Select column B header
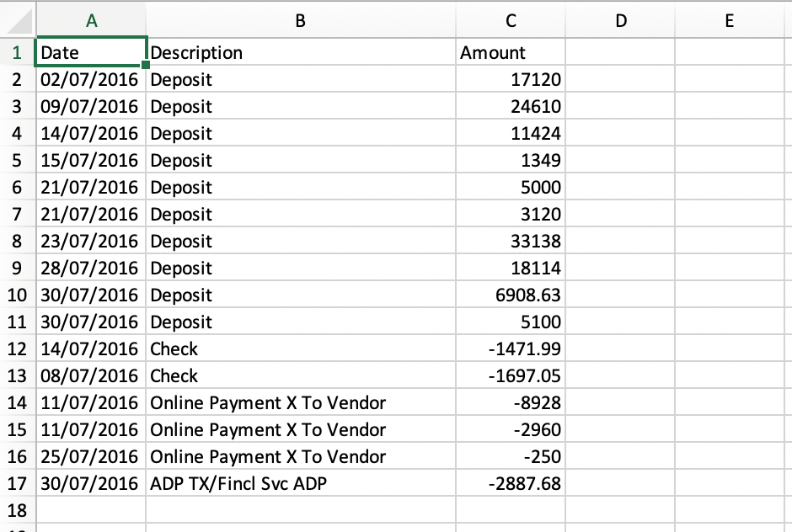Image resolution: width=792 pixels, height=532 pixels. [301, 20]
